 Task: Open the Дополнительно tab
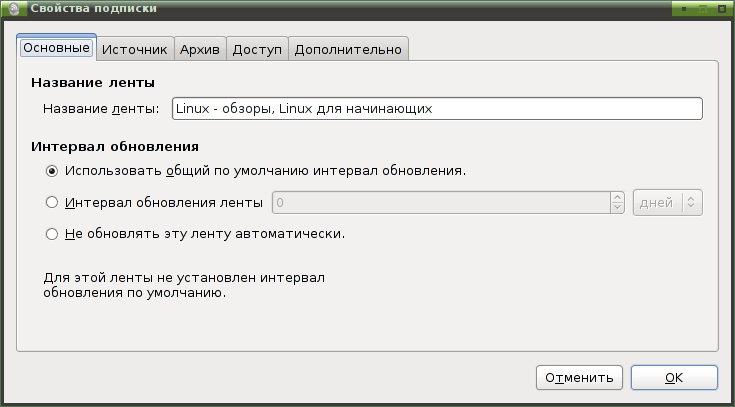(348, 49)
